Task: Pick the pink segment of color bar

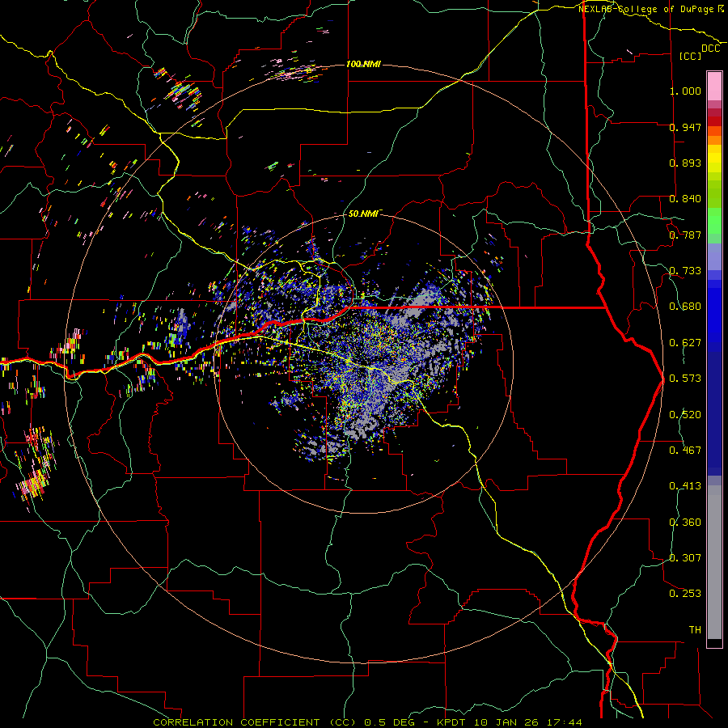Action: [x=714, y=87]
